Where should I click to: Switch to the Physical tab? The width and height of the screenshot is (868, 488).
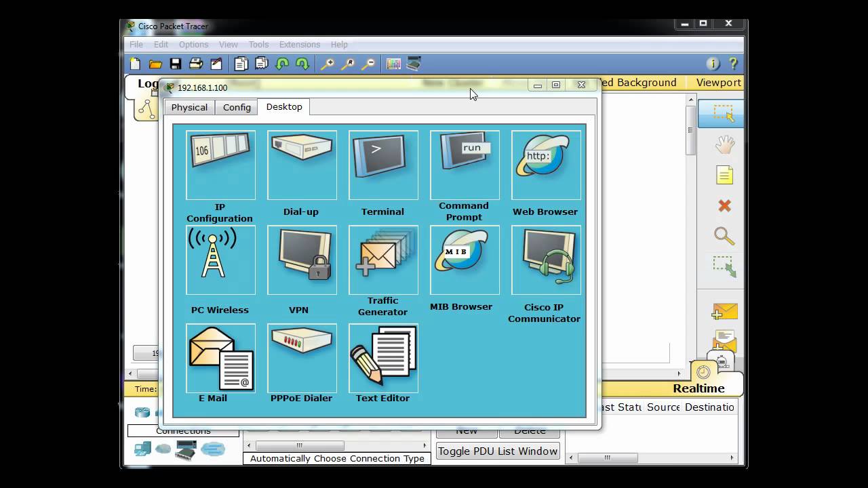[x=189, y=107]
